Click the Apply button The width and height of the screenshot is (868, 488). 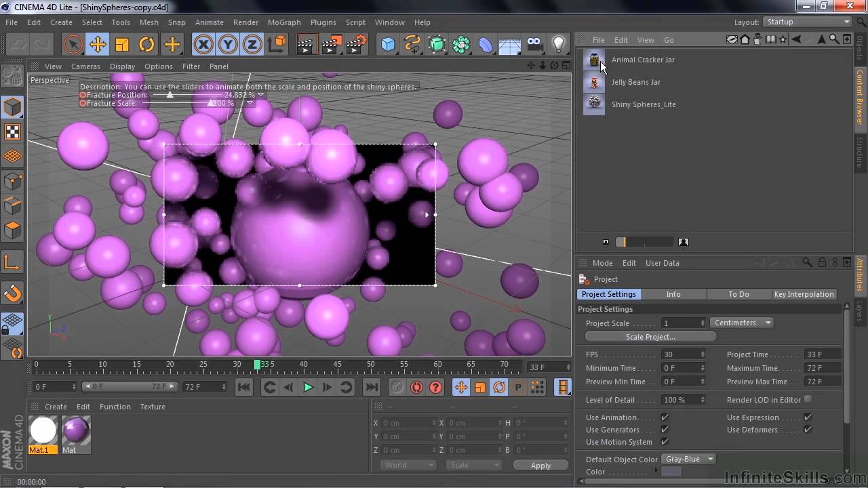(540, 465)
